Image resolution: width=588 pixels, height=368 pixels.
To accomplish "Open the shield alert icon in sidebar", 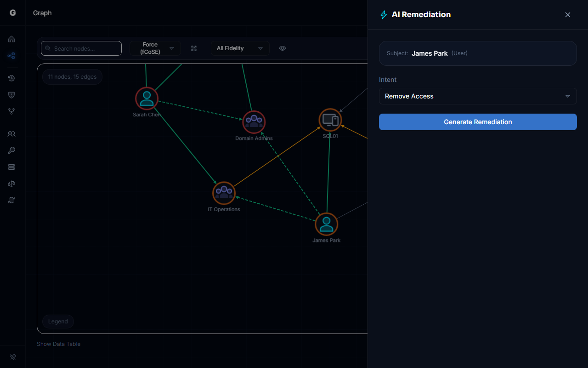I will 11,95.
